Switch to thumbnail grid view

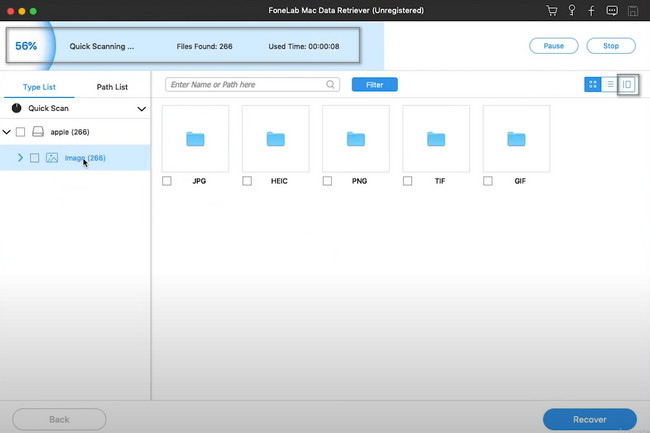(592, 85)
